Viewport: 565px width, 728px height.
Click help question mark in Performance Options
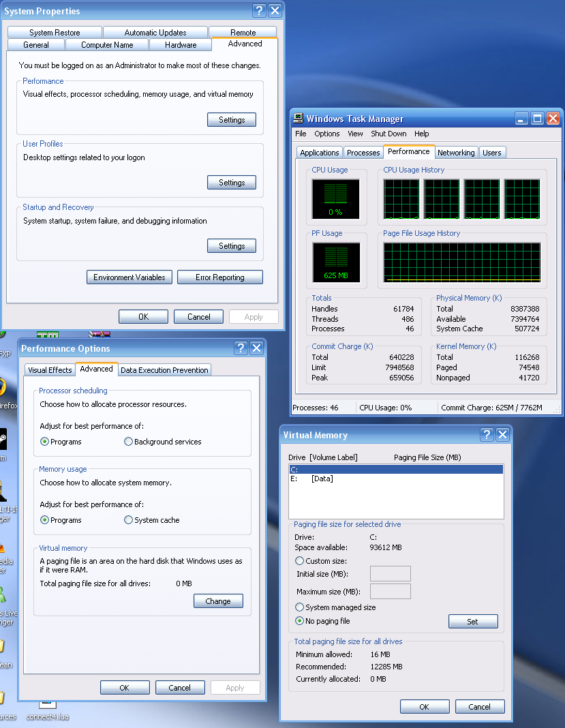click(x=241, y=348)
